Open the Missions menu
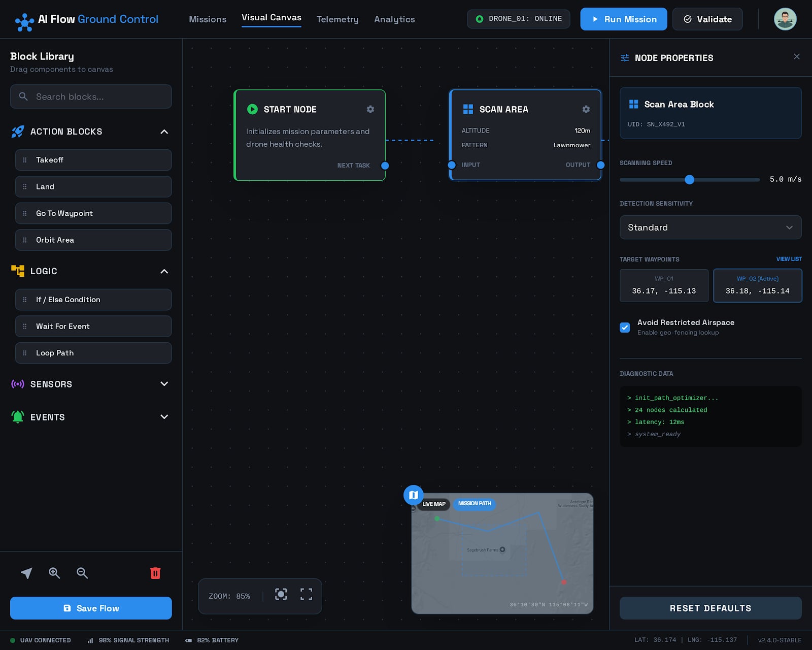 coord(208,19)
